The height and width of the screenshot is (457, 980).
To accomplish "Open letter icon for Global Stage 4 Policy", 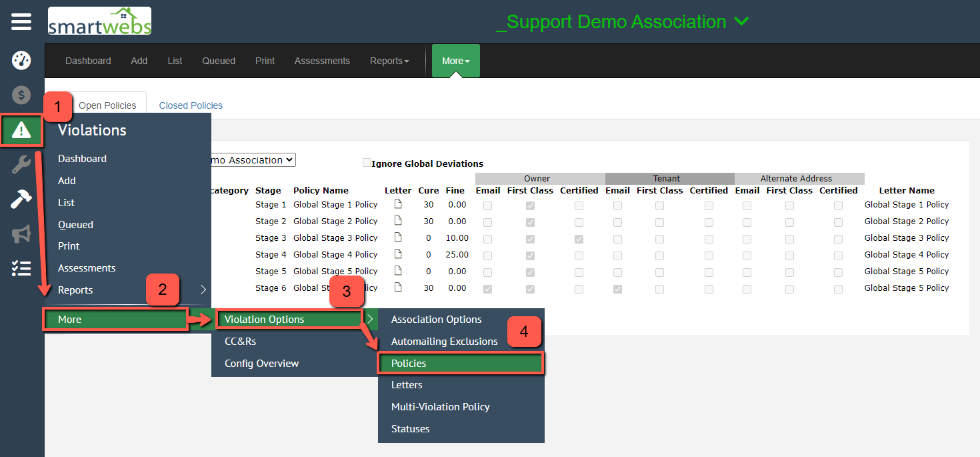I will pos(398,254).
